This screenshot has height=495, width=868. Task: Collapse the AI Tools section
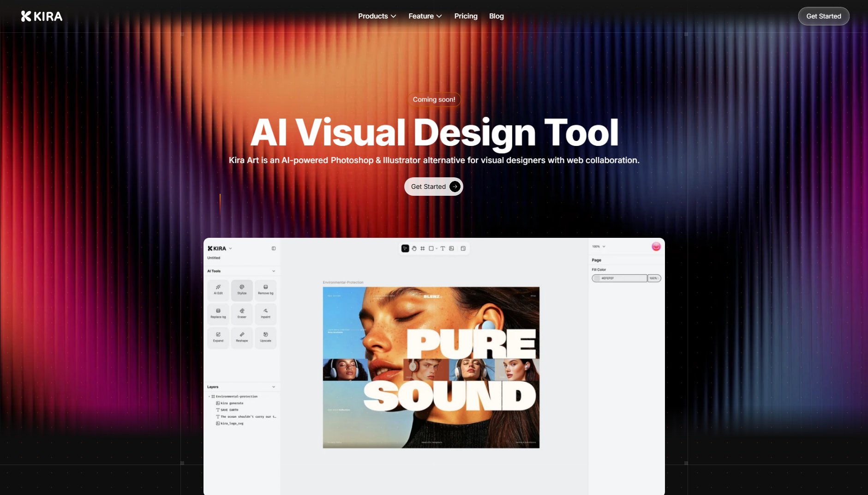(x=274, y=271)
